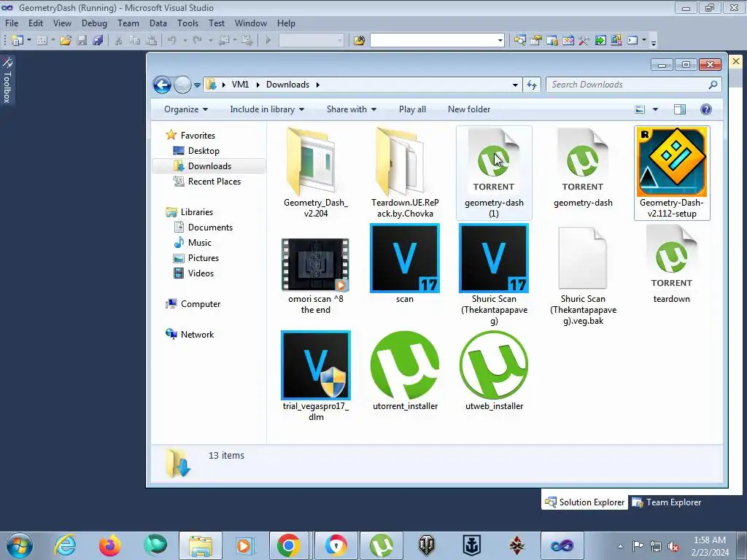Select Pictures library in navigation pane
The image size is (747, 560).
204,258
